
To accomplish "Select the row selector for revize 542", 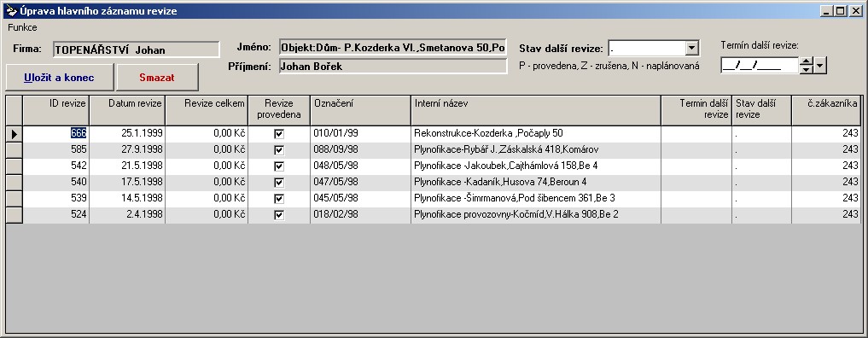I will click(x=15, y=166).
